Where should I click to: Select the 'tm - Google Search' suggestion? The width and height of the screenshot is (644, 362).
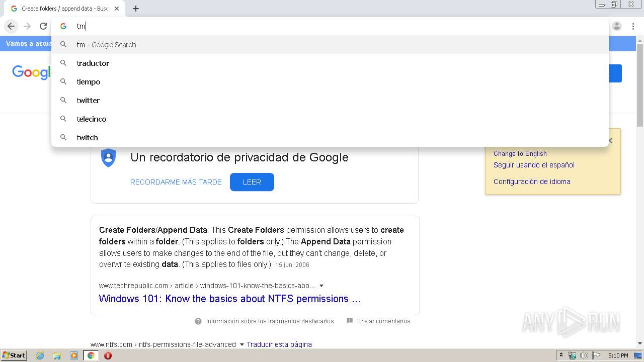point(330,45)
